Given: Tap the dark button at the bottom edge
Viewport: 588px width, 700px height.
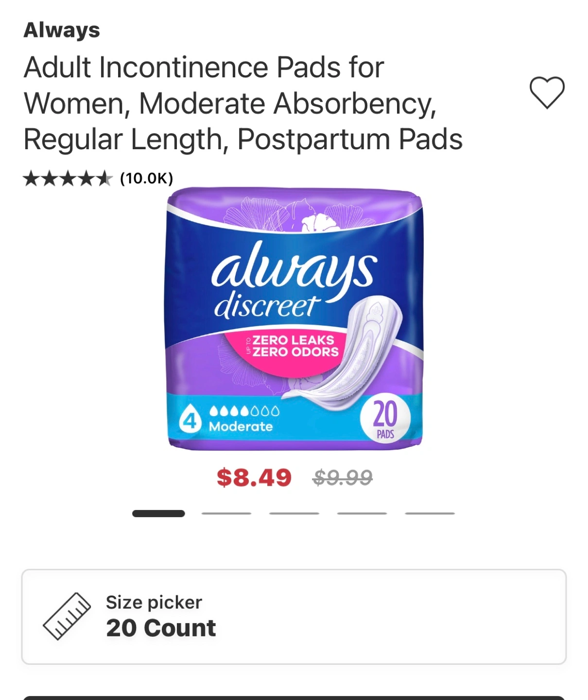Looking at the screenshot, I should pos(294,698).
